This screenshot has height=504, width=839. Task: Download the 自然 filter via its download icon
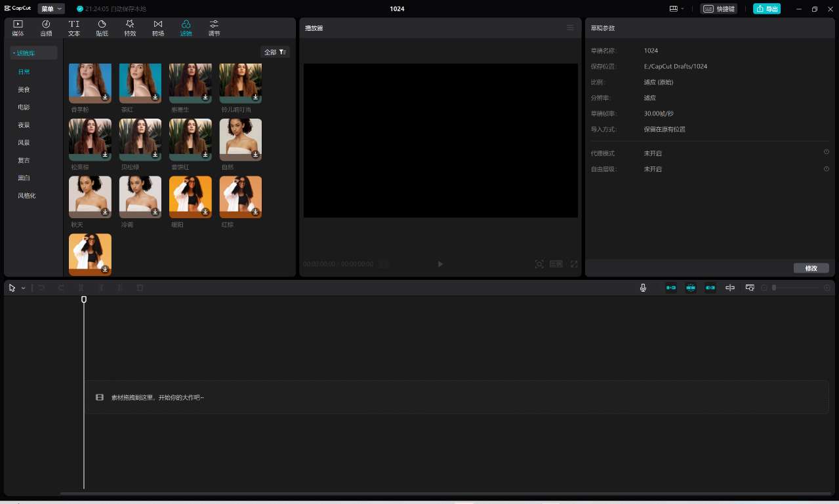[x=256, y=155]
